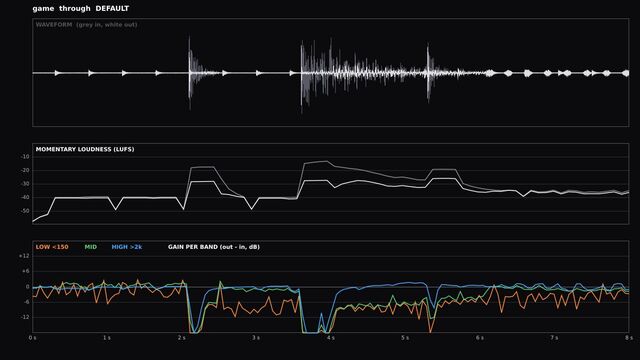
Task: Select the green MID legend label
Action: coord(91,247)
